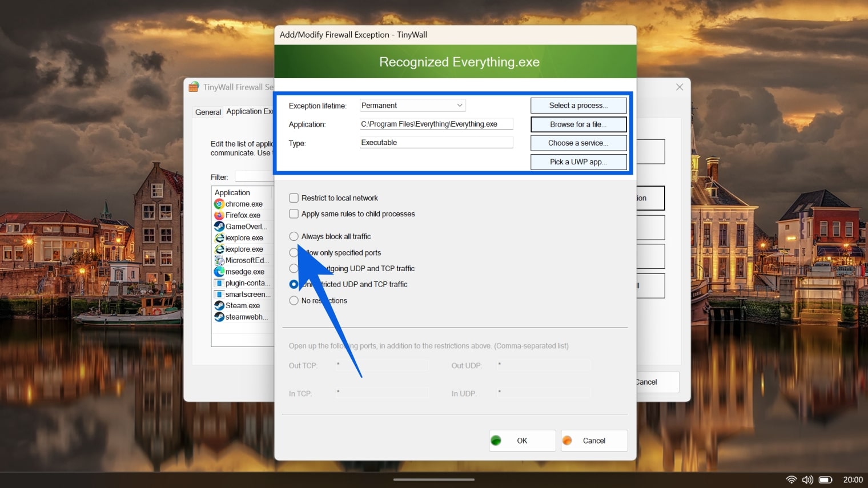Click the smartscreen... icon in list
Image resolution: width=868 pixels, height=488 pixels.
coord(219,295)
